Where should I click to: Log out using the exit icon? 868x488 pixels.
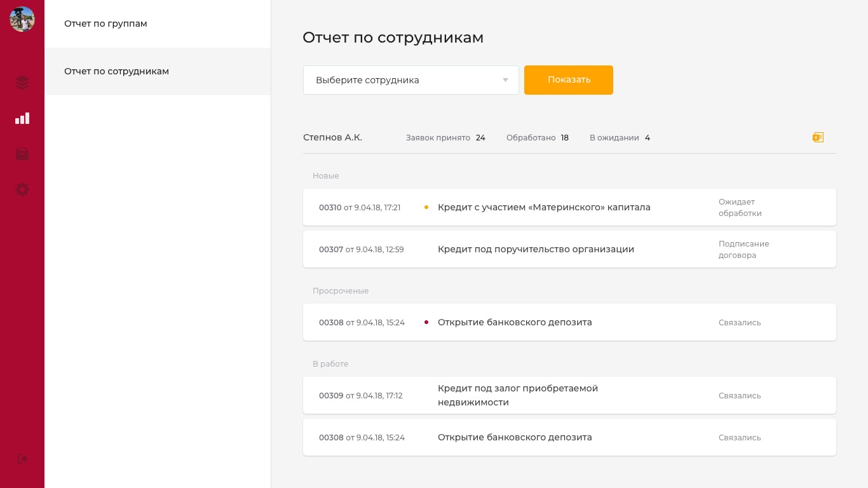(x=22, y=459)
